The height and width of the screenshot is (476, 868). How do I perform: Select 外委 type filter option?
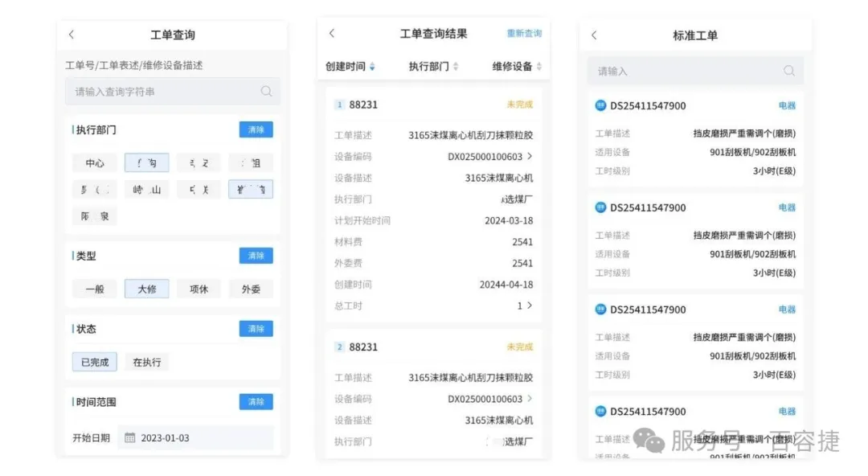coord(251,289)
